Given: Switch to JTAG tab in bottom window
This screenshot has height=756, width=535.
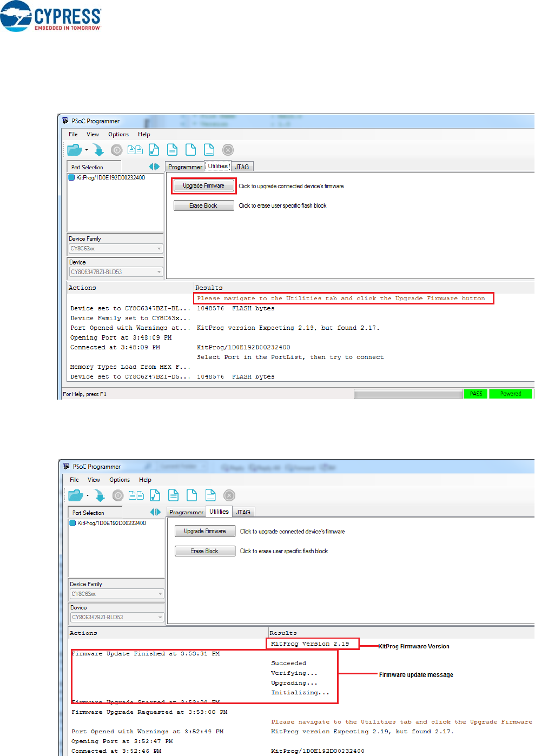Looking at the screenshot, I should click(x=243, y=512).
